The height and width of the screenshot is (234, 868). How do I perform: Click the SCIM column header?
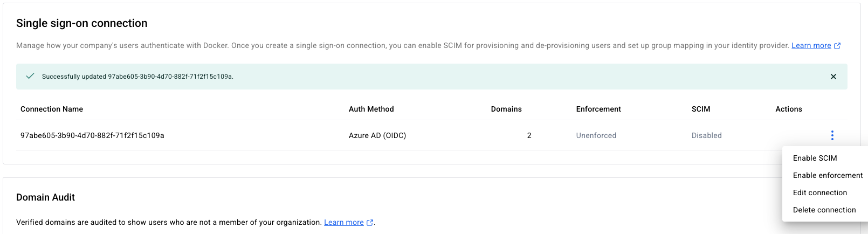click(x=701, y=109)
